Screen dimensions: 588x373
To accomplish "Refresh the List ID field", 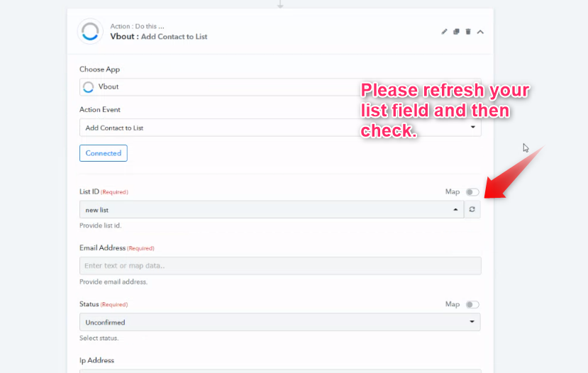I will click(472, 209).
